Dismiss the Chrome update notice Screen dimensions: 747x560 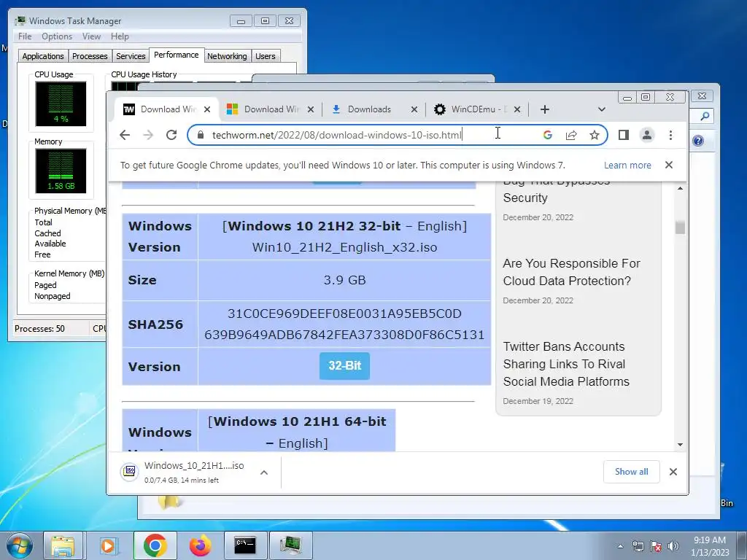click(669, 165)
